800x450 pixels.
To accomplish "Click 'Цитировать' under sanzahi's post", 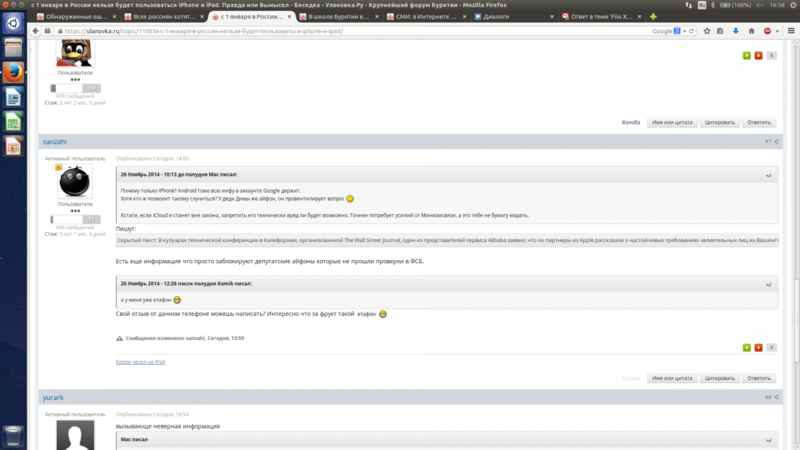I will pos(719,378).
